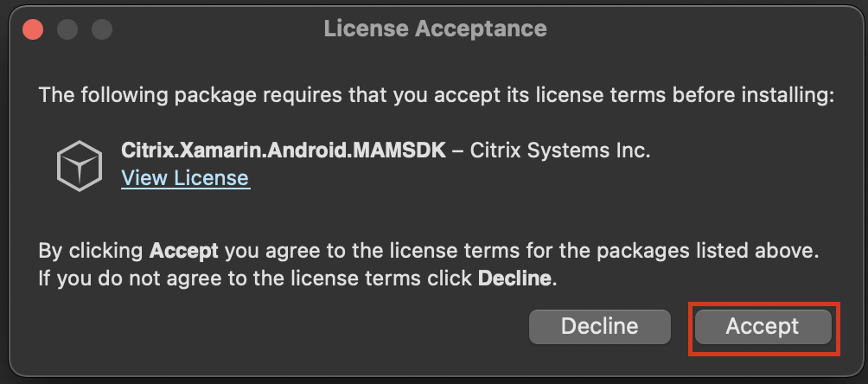Select the Citrix.Xamarin.Android.MAMSDK package name
The width and height of the screenshot is (868, 384).
click(284, 150)
